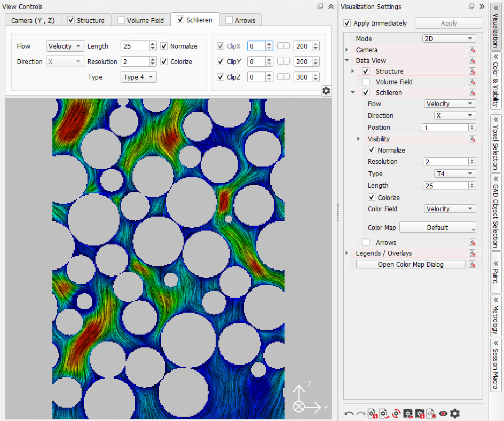Screen dimensions: 504x421
Task: Flip the ClipY range toggle switch
Action: coord(283,61)
